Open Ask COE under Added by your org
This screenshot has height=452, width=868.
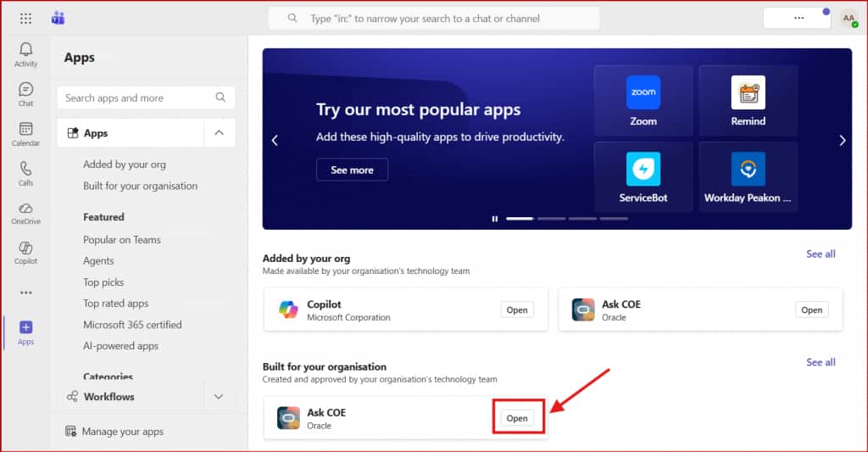click(x=811, y=310)
